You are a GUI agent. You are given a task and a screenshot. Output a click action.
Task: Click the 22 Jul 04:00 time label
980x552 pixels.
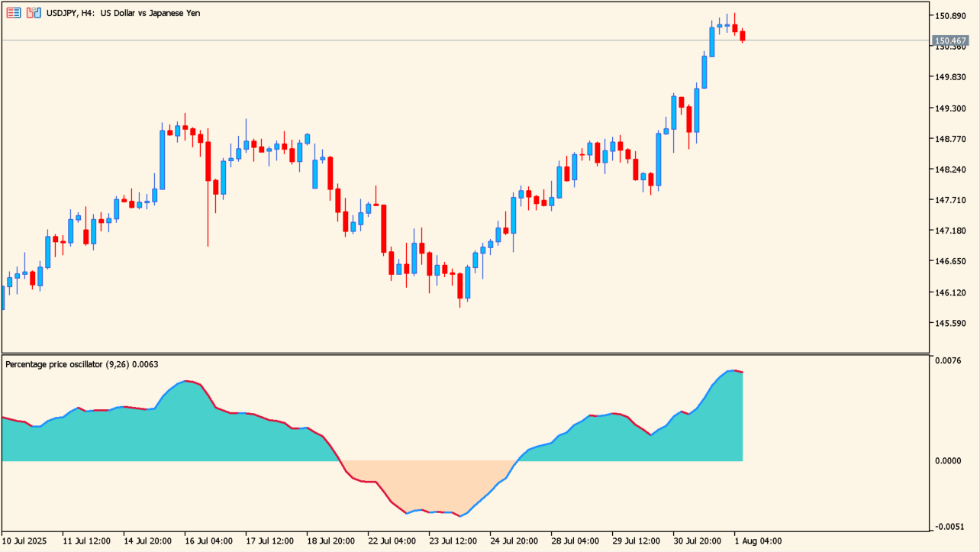[x=392, y=541]
